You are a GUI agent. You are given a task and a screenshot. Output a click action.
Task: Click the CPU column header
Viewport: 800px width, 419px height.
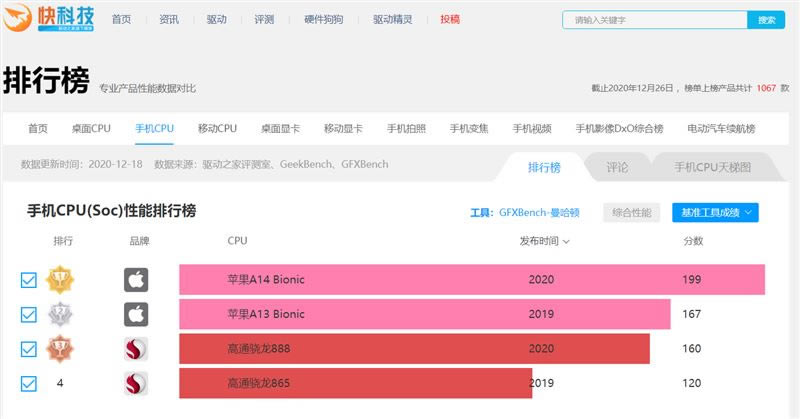point(237,241)
